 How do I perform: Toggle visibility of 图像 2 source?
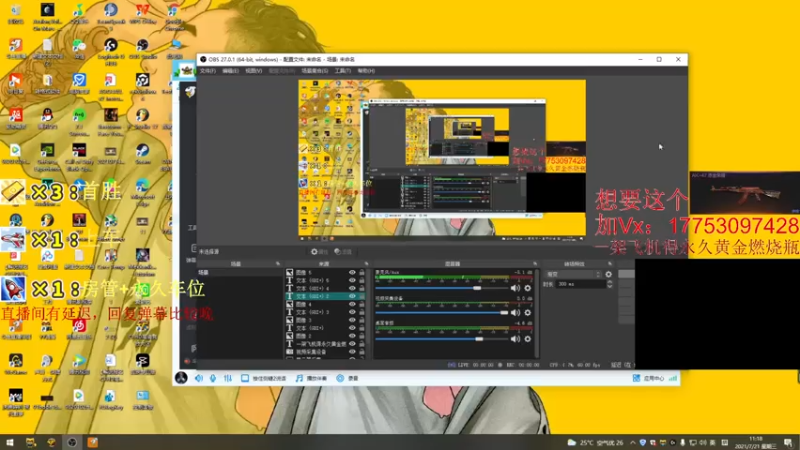coord(352,336)
